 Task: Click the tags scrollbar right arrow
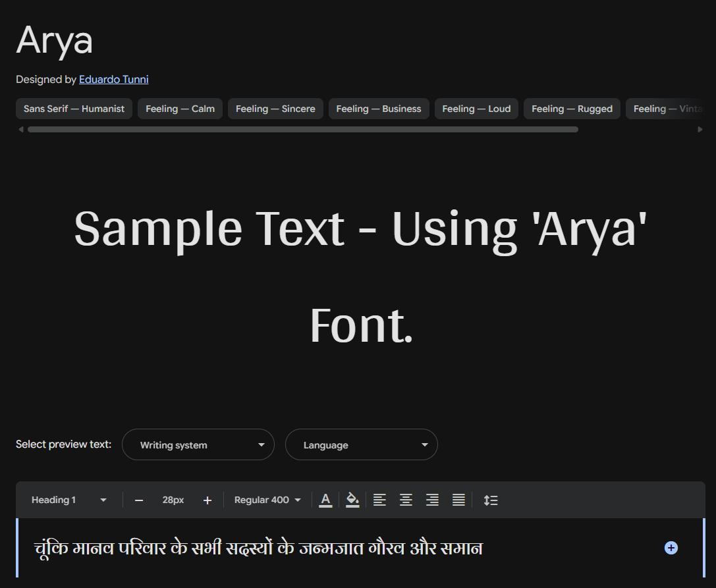click(x=700, y=130)
